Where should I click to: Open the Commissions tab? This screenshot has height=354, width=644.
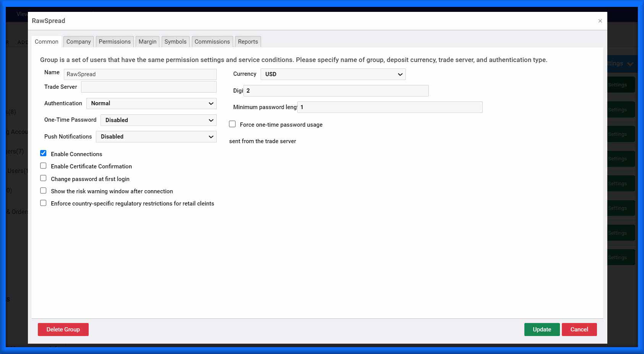(x=212, y=42)
